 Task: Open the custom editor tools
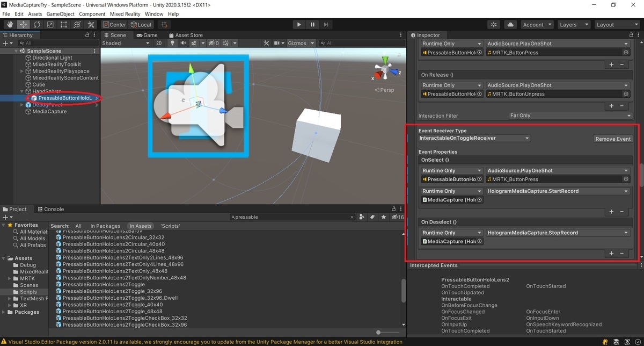coord(91,25)
